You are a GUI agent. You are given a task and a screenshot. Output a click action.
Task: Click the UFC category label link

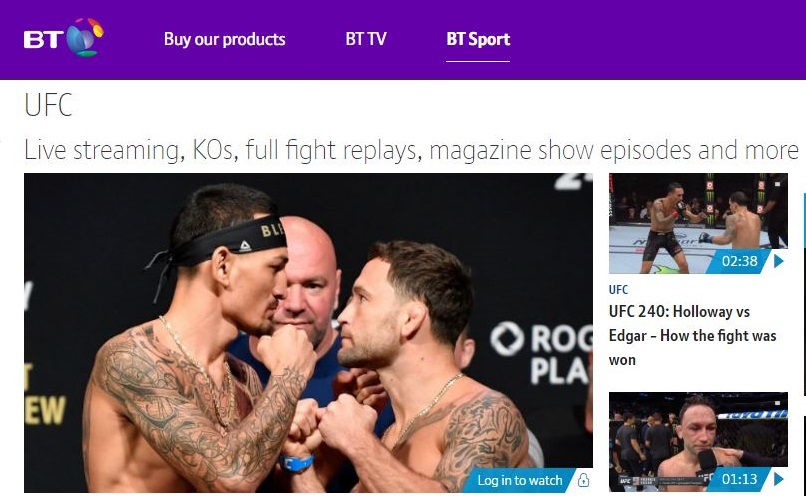click(x=618, y=289)
